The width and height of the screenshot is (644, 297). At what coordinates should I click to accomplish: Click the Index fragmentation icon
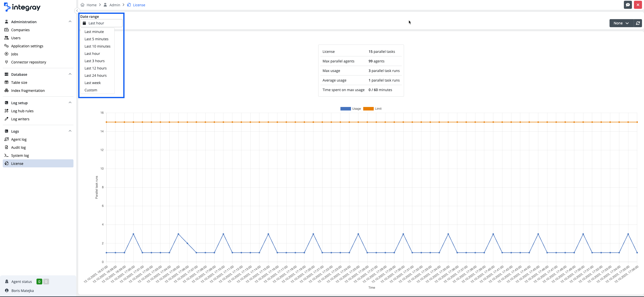tap(7, 91)
